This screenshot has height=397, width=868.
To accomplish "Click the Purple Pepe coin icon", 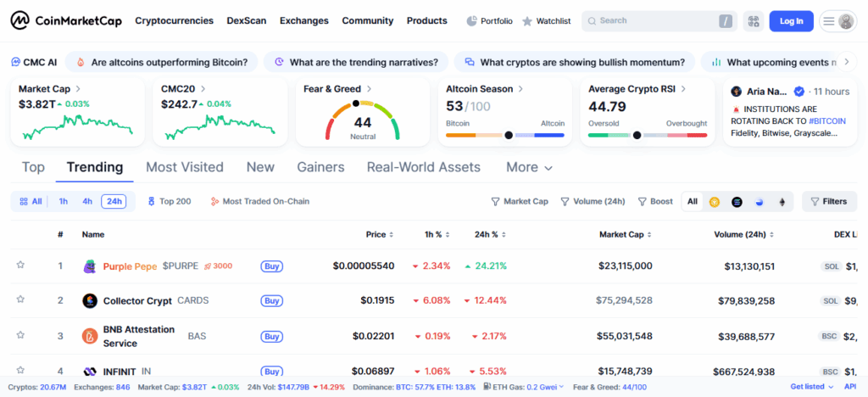I will [90, 266].
